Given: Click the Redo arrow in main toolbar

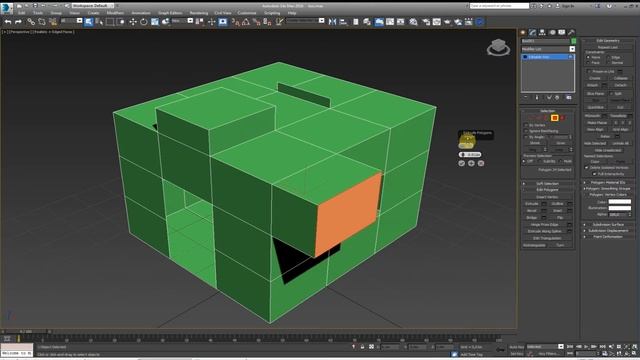Looking at the screenshot, I should pyautogui.click(x=18, y=22).
